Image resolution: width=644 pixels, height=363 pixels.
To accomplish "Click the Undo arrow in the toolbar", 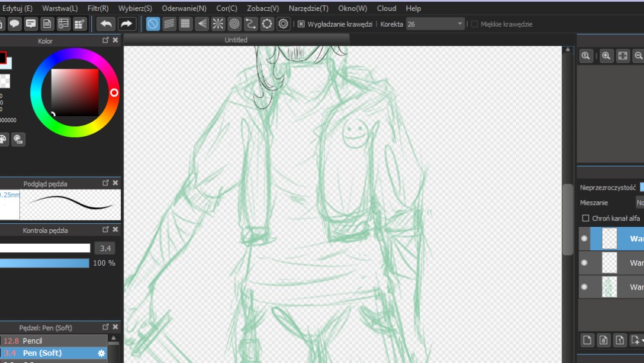I will (x=106, y=24).
